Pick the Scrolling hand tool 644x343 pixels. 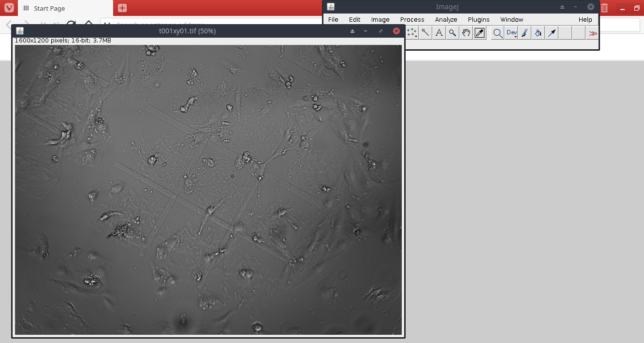tap(466, 32)
